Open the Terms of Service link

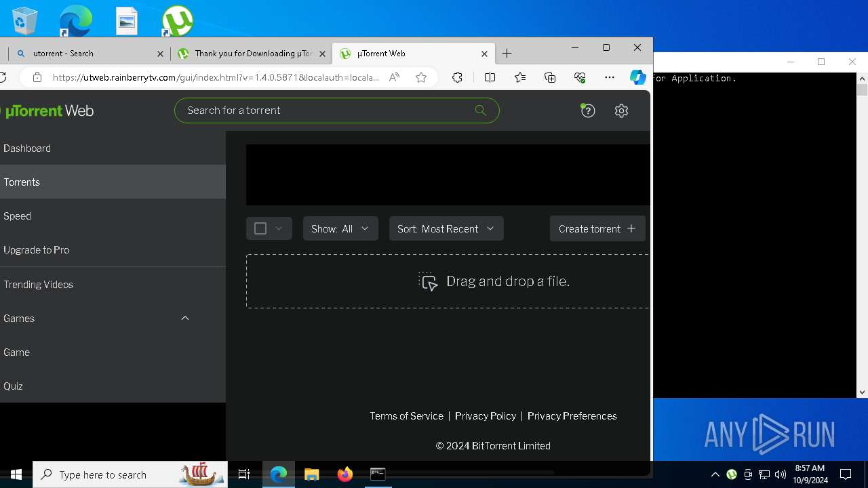406,416
